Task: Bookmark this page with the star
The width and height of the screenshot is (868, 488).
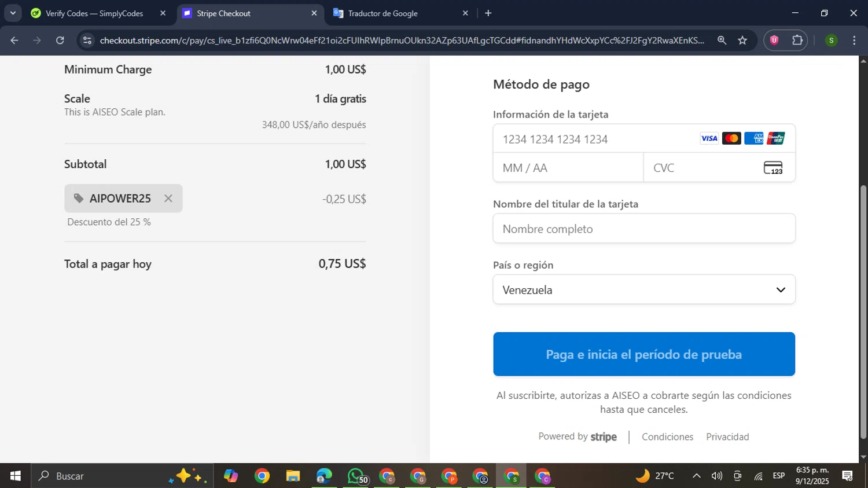Action: click(x=743, y=41)
